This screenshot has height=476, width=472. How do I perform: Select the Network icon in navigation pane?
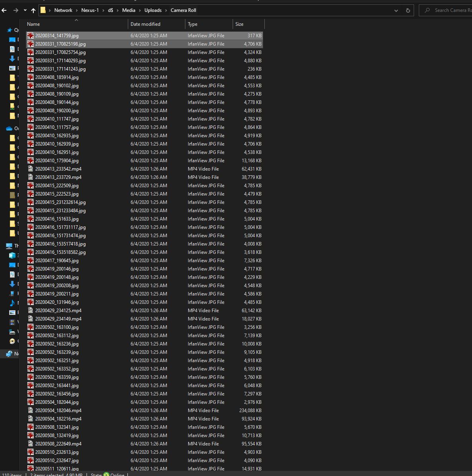click(9, 354)
